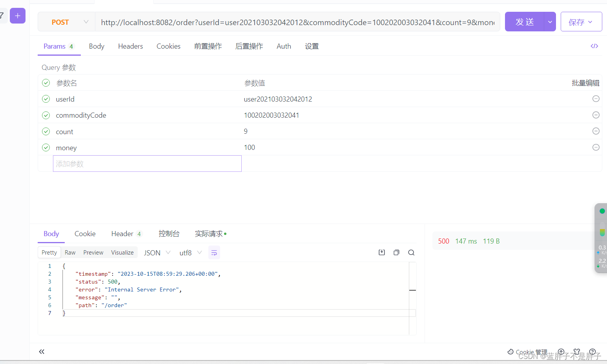607x364 pixels.
Task: Open the response Header tab
Action: point(126,234)
